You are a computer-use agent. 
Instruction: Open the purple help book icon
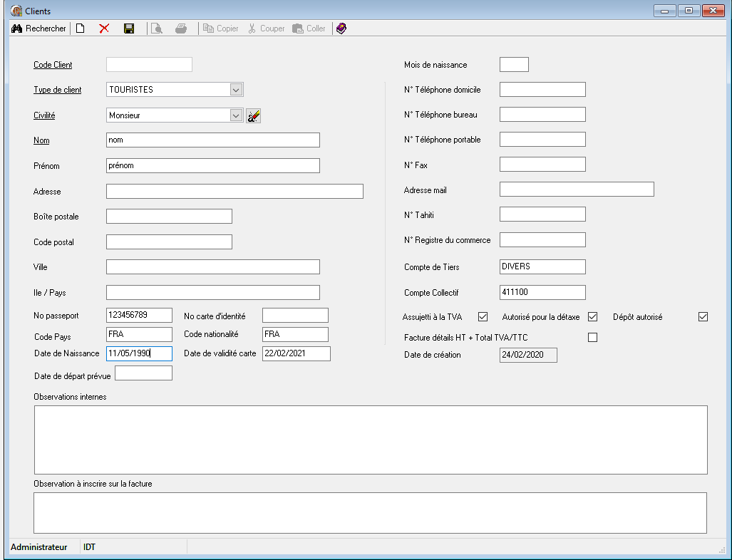click(341, 28)
